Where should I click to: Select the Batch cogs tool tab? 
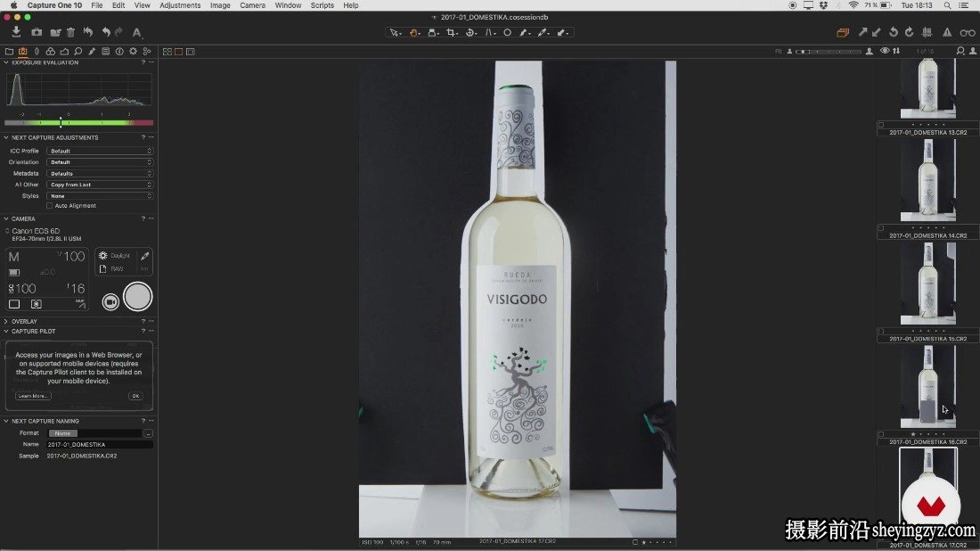click(147, 52)
